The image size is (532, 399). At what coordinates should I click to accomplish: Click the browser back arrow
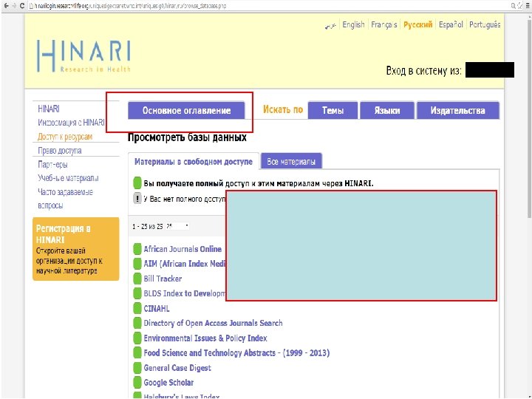pyautogui.click(x=7, y=6)
